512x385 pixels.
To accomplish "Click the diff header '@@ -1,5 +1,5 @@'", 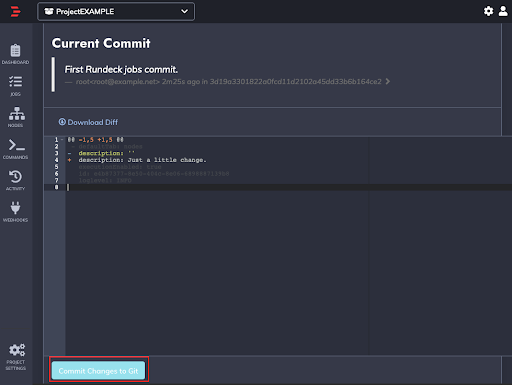I will click(x=95, y=140).
